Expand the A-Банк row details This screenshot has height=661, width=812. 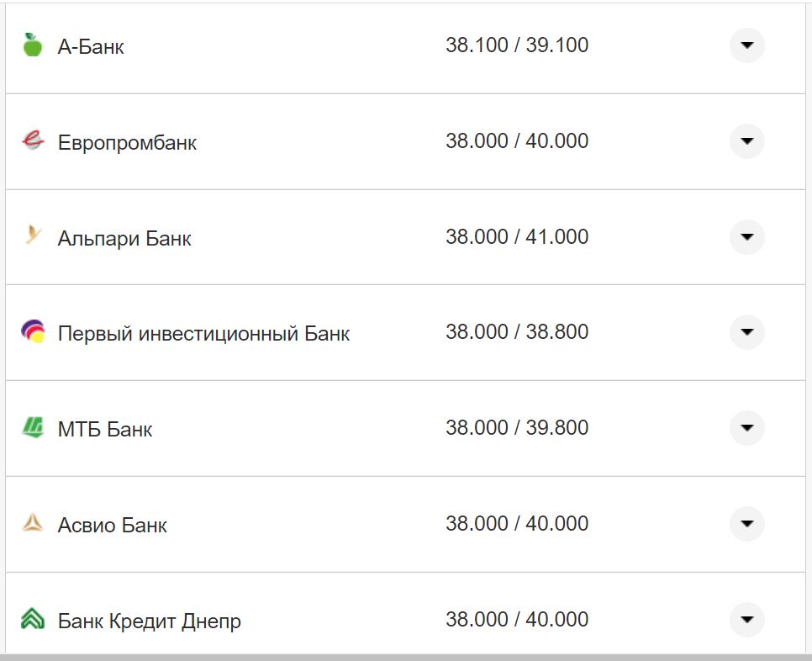pos(746,45)
